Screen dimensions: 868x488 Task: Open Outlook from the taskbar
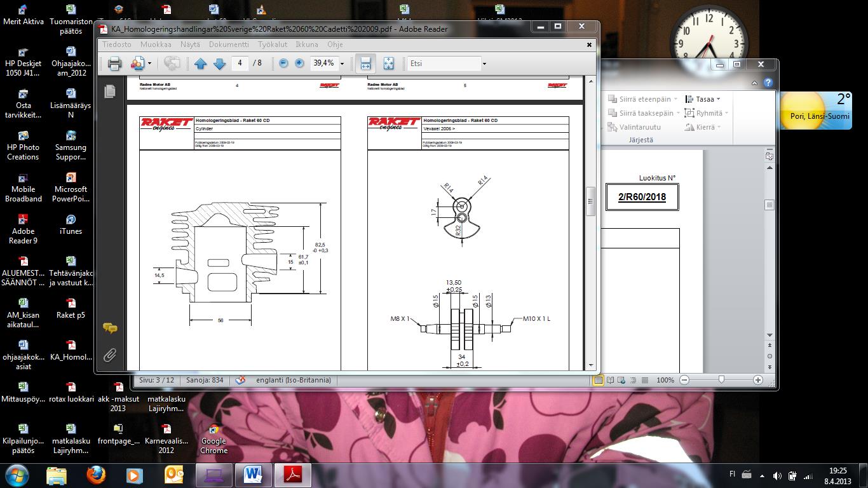173,475
